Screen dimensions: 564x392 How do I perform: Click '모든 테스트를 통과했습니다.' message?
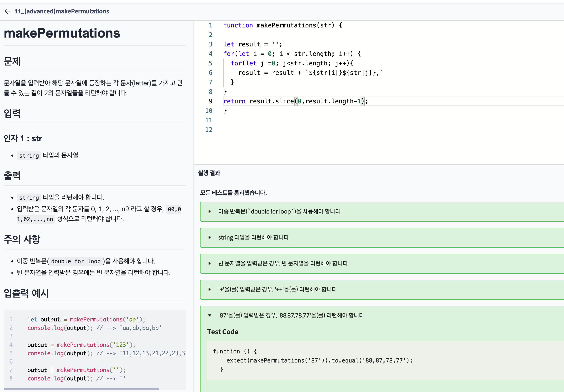[x=233, y=193]
